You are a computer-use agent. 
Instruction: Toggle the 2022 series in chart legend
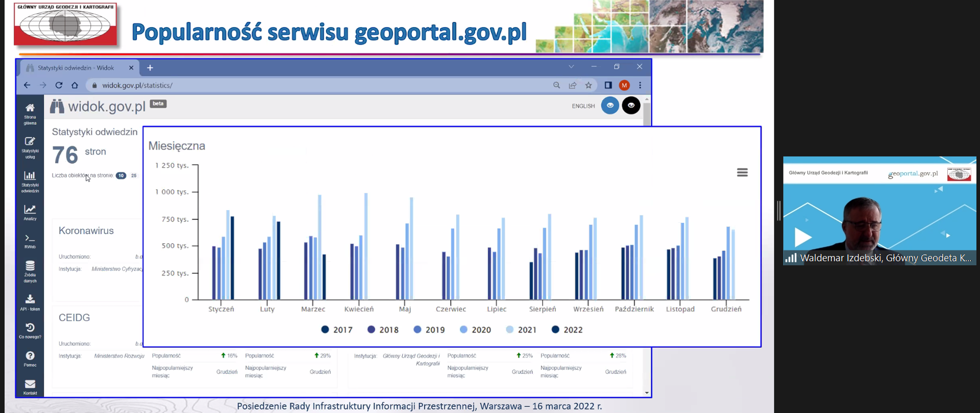pyautogui.click(x=567, y=330)
